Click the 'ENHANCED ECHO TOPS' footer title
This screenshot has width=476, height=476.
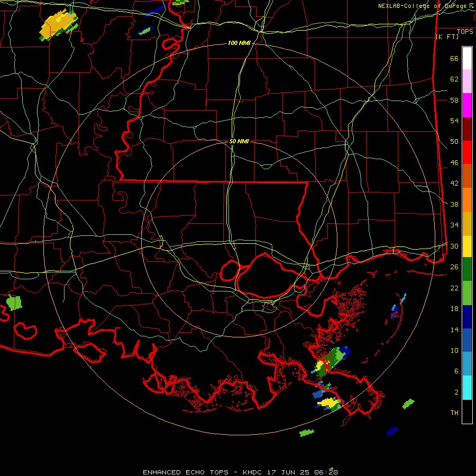pos(186,472)
